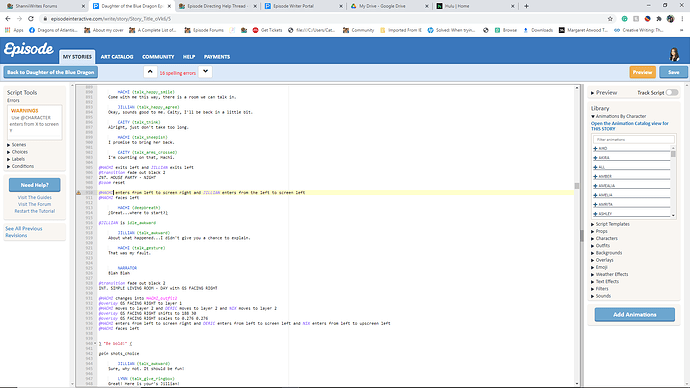Open Chrome menu three dots
Image resolution: width=690 pixels, height=388 pixels.
pos(682,18)
